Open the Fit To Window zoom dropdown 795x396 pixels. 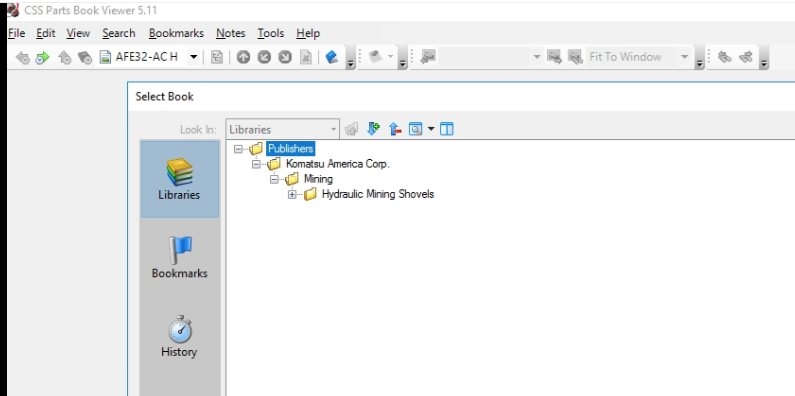click(x=684, y=57)
